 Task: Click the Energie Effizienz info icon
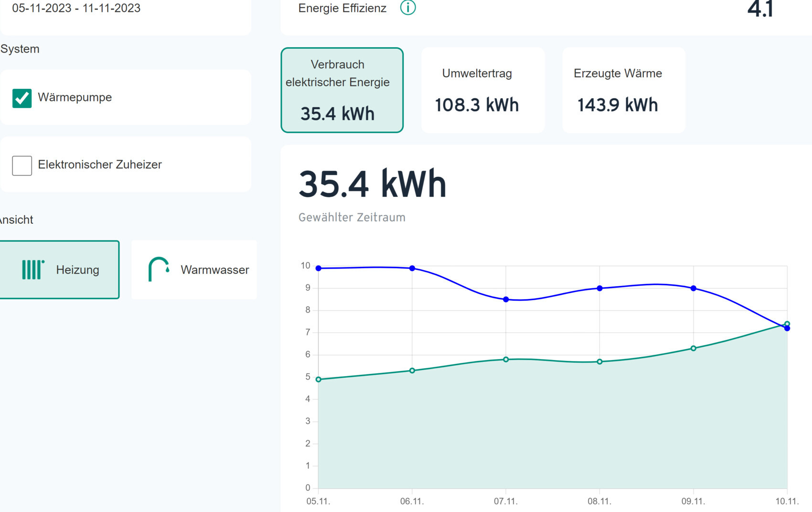point(407,8)
